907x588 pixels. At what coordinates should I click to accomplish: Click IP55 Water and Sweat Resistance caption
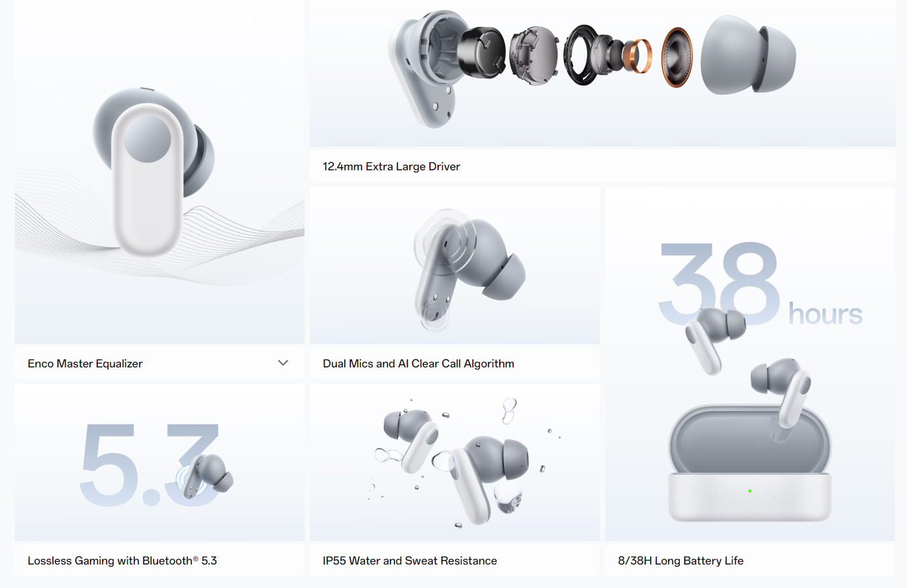click(410, 561)
